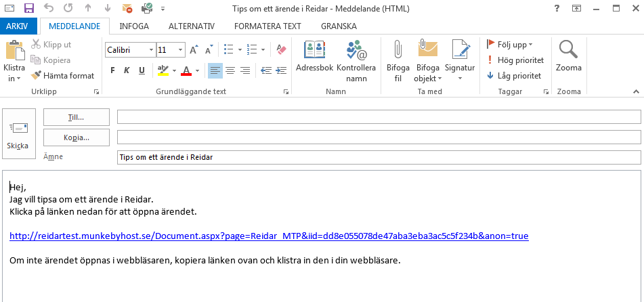Image resolution: width=644 pixels, height=302 pixels.
Task: Clear formatting with eraser icon
Action: coord(282,49)
